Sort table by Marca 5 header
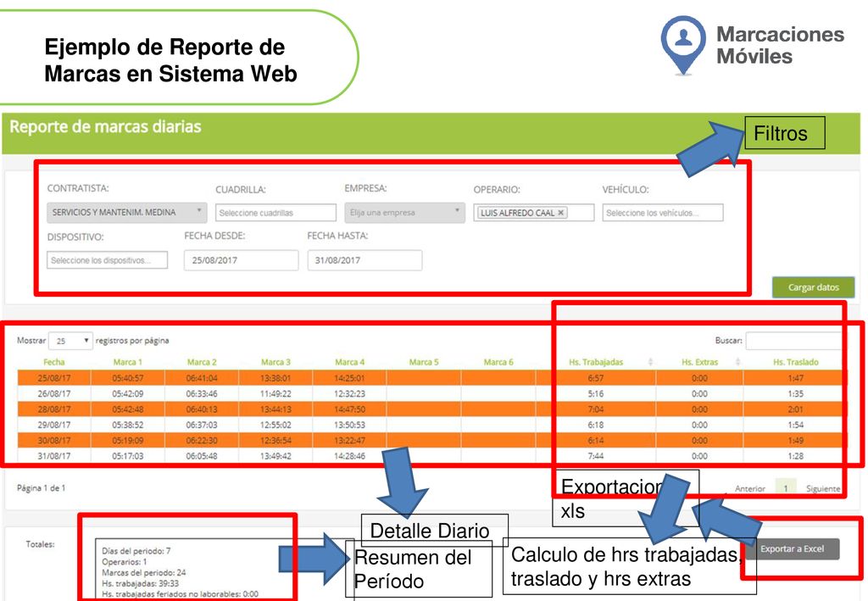868x601 pixels. [x=424, y=362]
